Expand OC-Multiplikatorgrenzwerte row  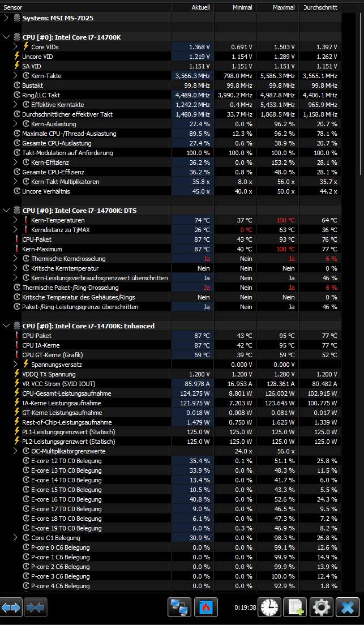coord(15,451)
